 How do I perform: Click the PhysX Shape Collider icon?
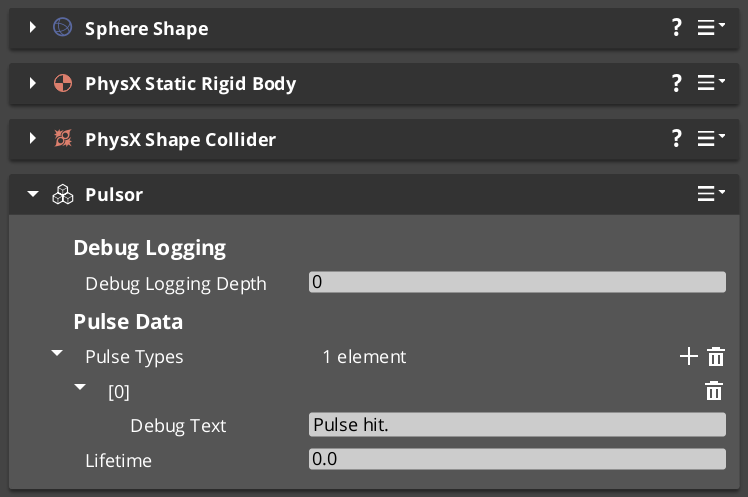(62, 139)
